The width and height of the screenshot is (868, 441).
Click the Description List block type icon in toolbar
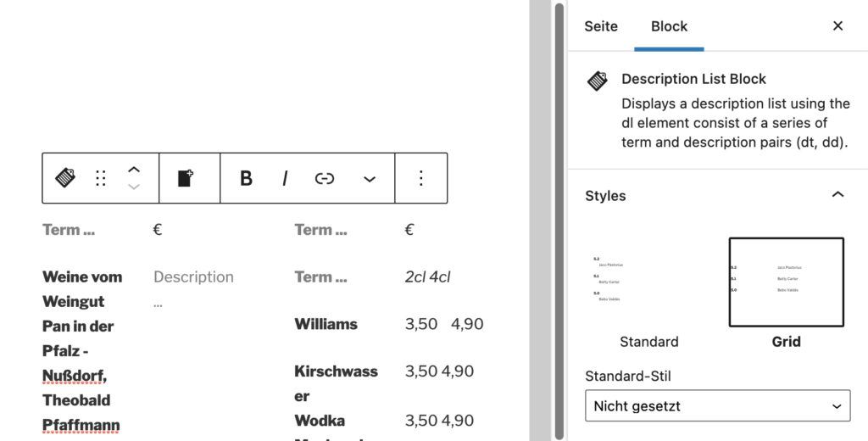point(65,178)
